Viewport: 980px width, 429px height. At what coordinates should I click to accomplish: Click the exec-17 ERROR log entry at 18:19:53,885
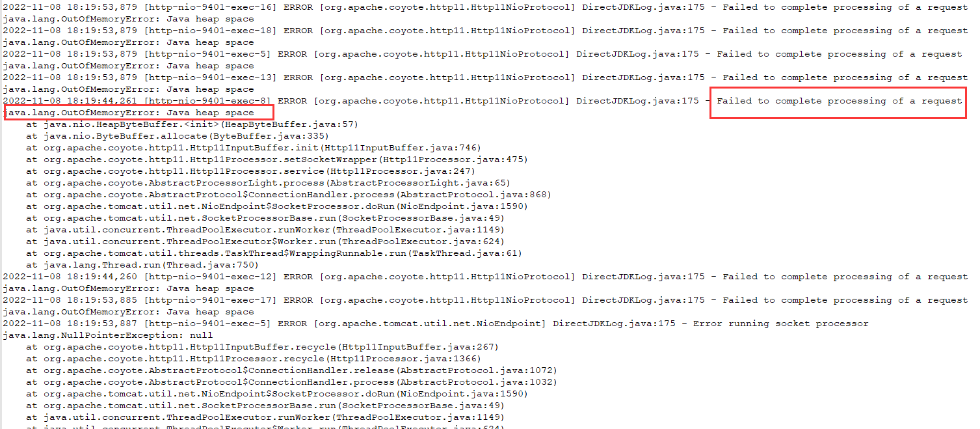(x=485, y=300)
